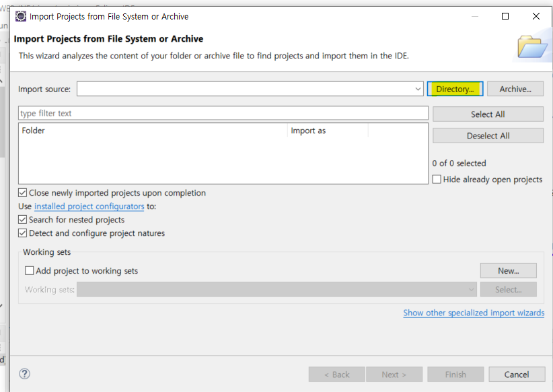The width and height of the screenshot is (553, 392).
Task: Click the help question mark icon
Action: click(25, 374)
